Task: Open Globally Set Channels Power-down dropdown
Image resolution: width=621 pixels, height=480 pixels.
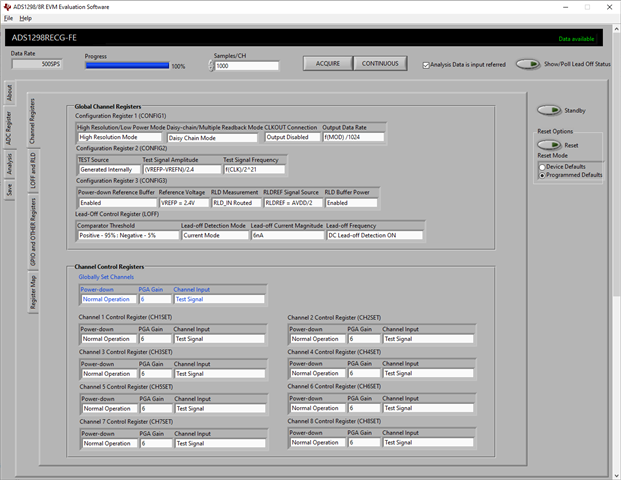Action: click(109, 299)
